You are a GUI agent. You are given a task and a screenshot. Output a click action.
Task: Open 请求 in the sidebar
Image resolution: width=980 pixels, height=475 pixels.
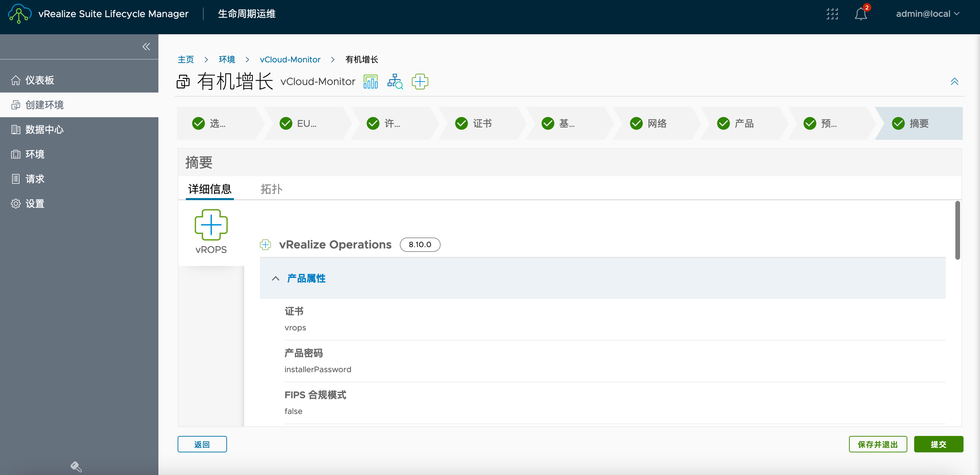(79, 179)
